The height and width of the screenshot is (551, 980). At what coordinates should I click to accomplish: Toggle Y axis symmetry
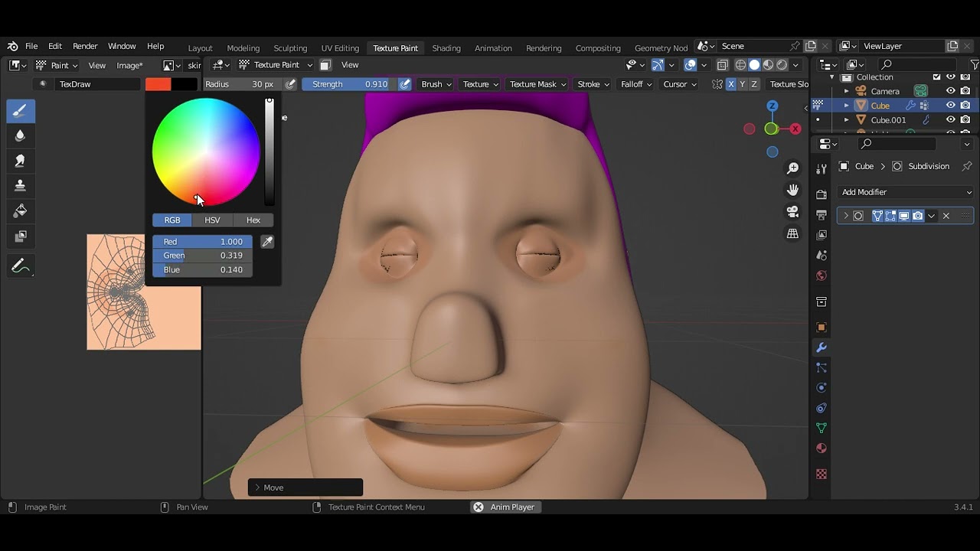[743, 84]
